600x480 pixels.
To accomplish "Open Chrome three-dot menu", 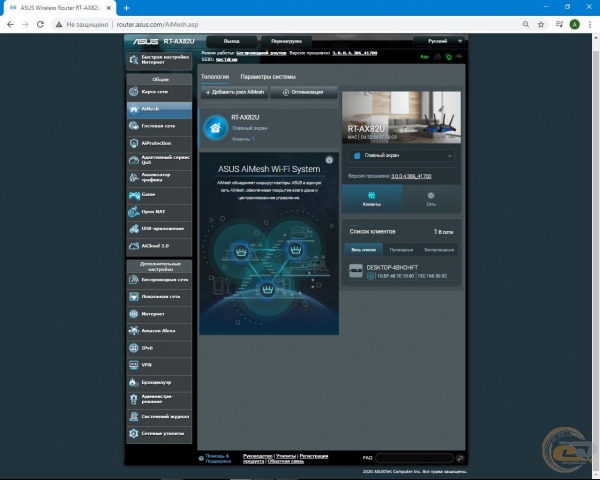I will click(590, 24).
